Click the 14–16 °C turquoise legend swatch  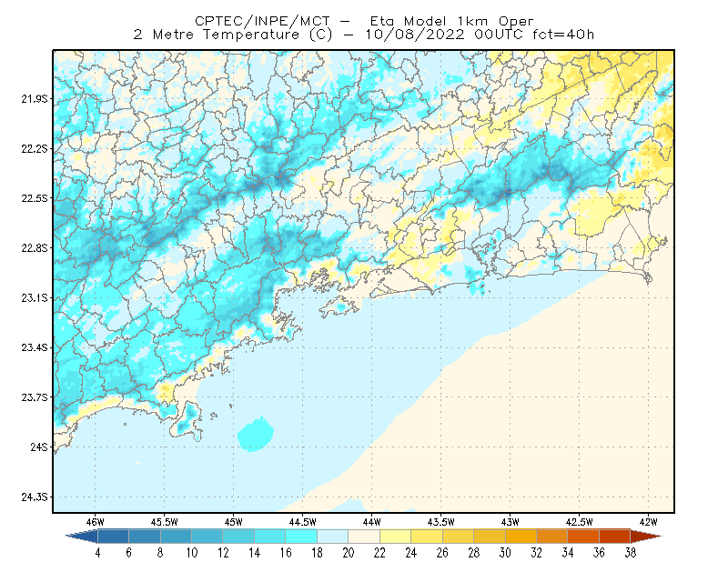tap(269, 537)
